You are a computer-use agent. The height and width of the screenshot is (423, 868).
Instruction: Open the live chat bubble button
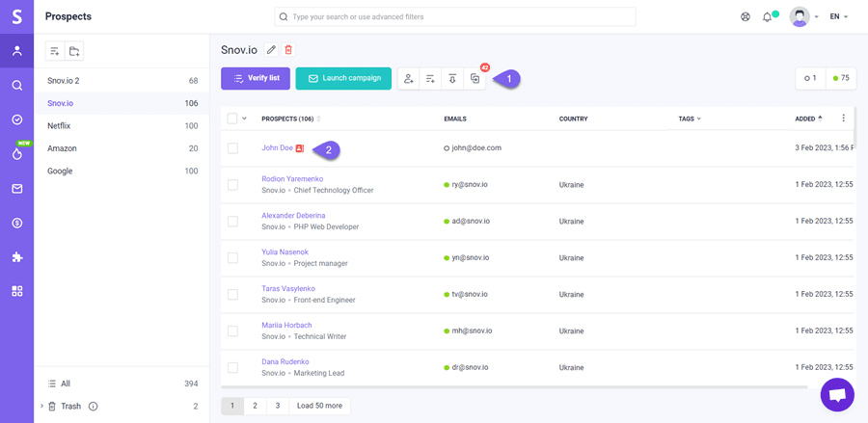click(x=837, y=395)
